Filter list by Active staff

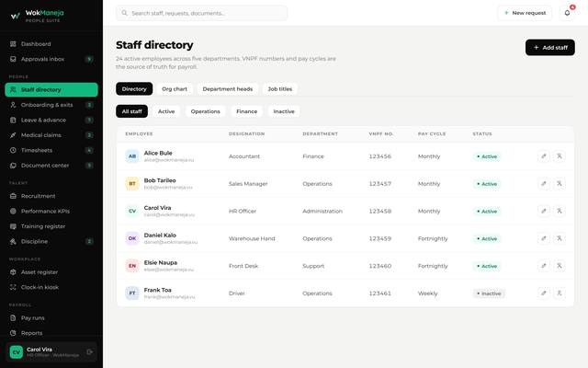[x=166, y=111]
